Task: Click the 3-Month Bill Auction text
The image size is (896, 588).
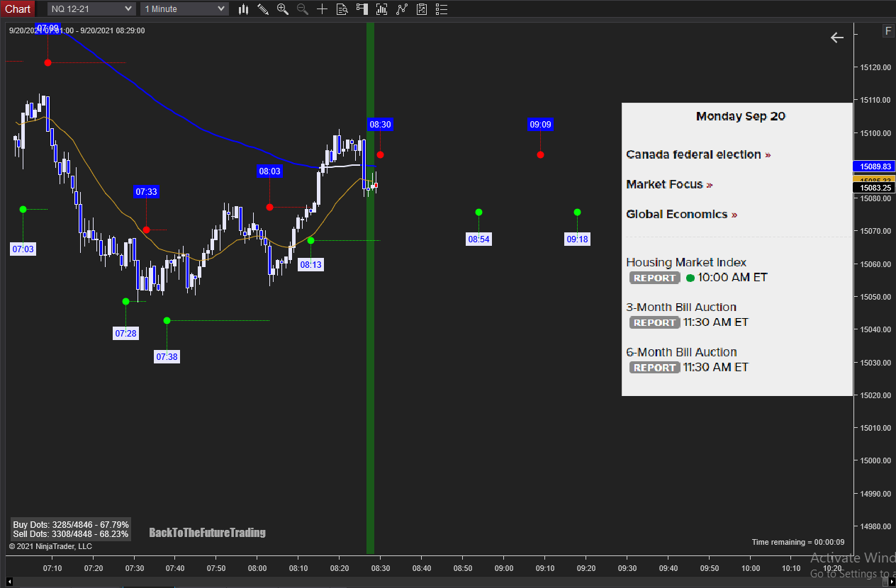Action: coord(681,307)
